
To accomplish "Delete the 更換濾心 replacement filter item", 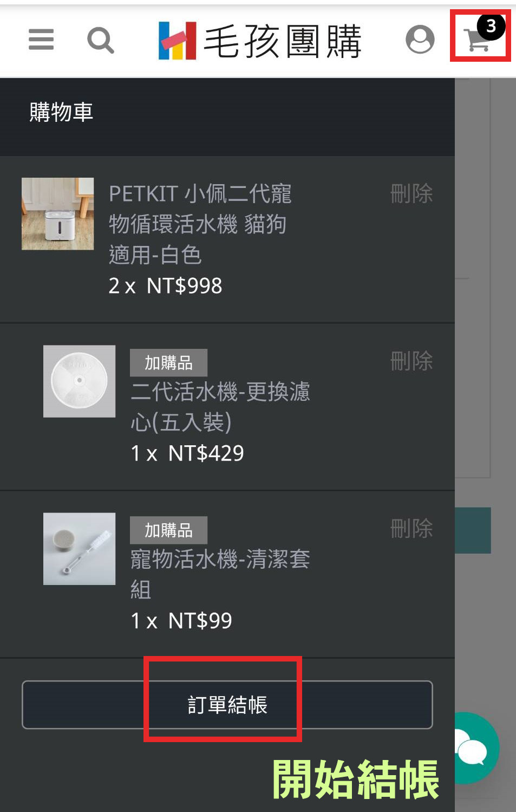I will click(x=412, y=361).
